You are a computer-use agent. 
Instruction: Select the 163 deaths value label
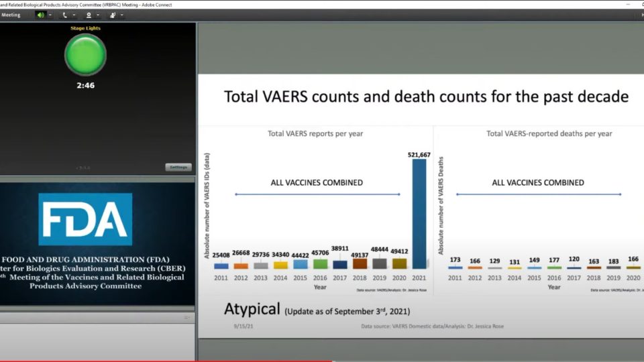(x=594, y=261)
